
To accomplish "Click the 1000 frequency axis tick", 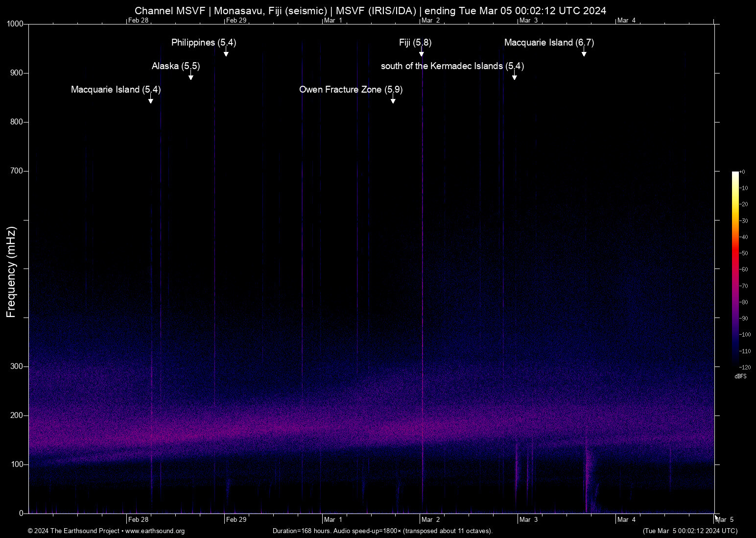I will pyautogui.click(x=15, y=23).
